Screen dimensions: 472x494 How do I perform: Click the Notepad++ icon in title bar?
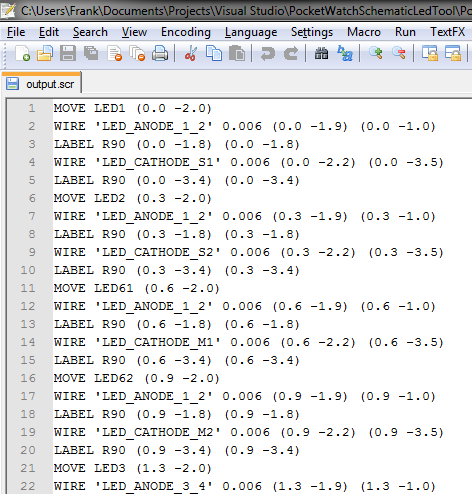[8, 10]
